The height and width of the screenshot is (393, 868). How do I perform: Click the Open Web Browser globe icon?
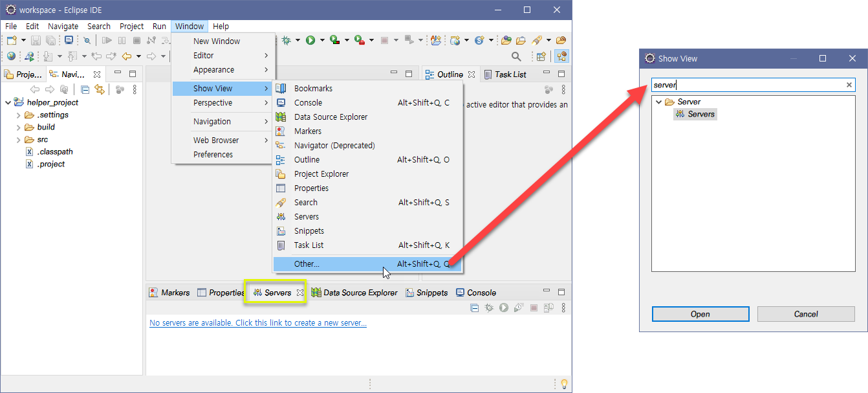tap(11, 56)
